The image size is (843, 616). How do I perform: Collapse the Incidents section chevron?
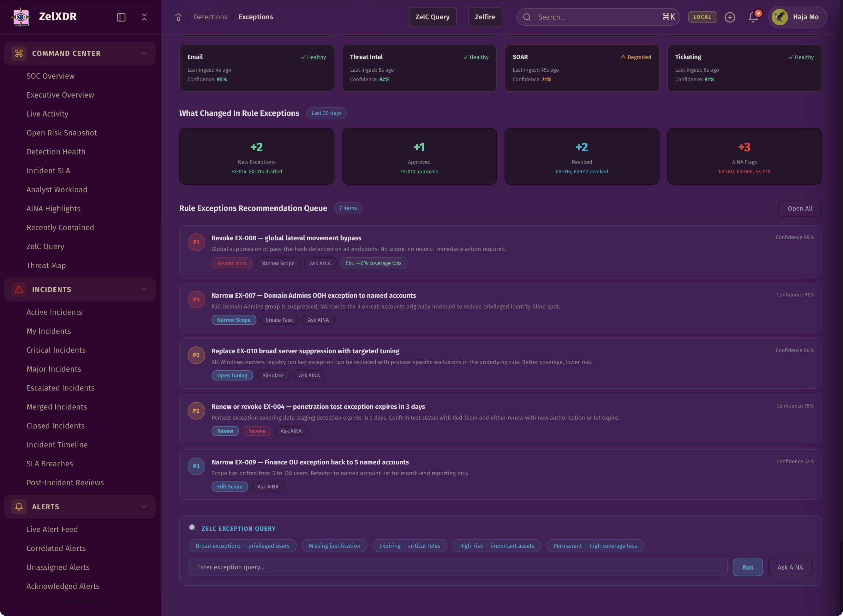pos(144,289)
